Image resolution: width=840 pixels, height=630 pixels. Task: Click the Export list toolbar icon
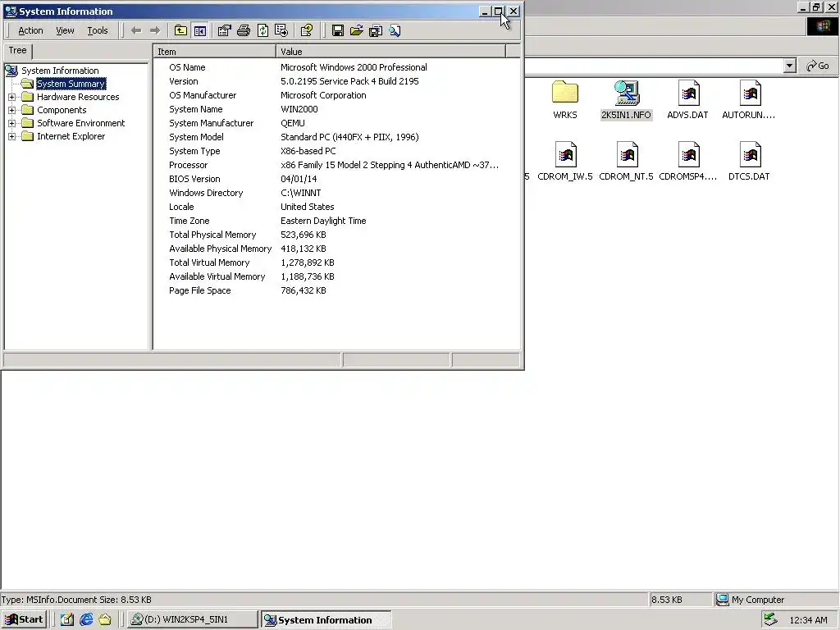281,30
